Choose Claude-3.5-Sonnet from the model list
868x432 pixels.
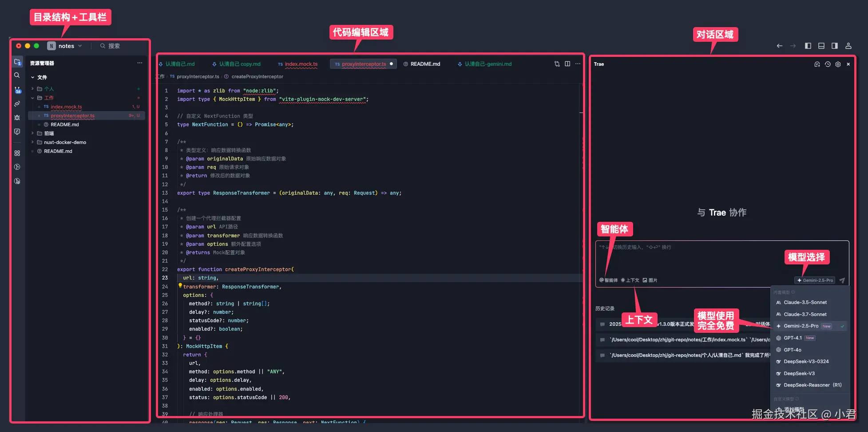point(810,303)
